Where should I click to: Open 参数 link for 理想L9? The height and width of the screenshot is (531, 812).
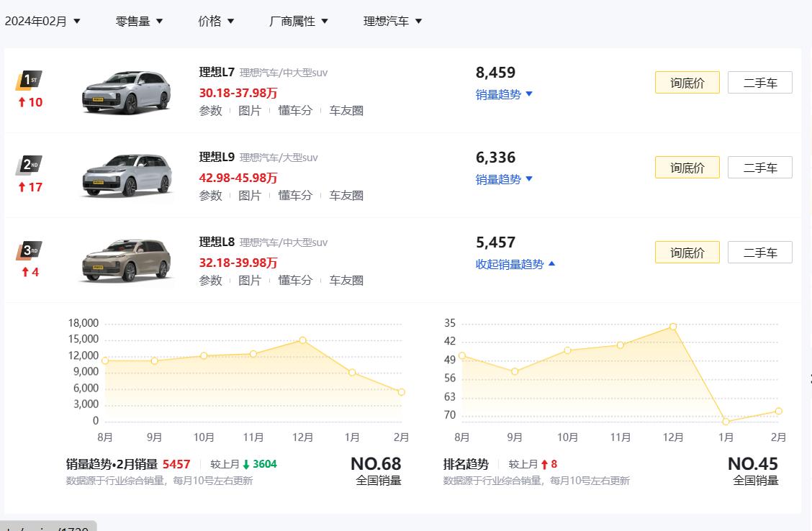[210, 195]
